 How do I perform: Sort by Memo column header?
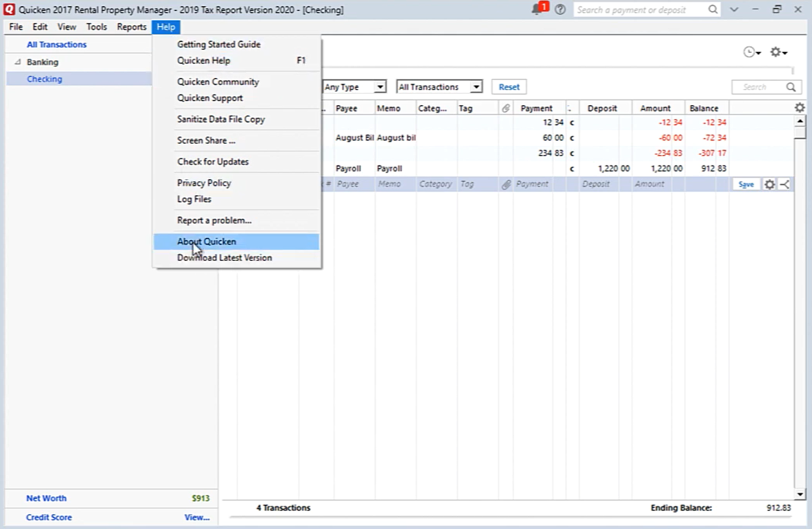click(x=395, y=109)
